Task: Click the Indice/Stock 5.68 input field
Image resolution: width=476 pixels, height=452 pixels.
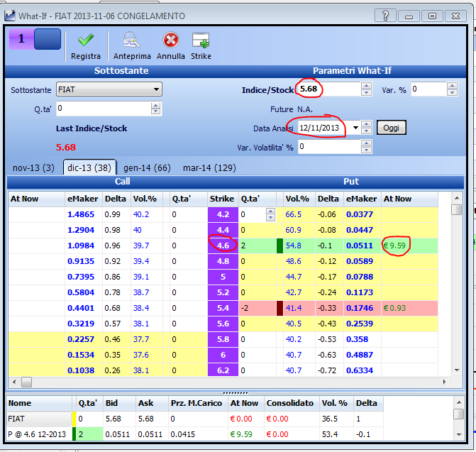Action: (330, 89)
